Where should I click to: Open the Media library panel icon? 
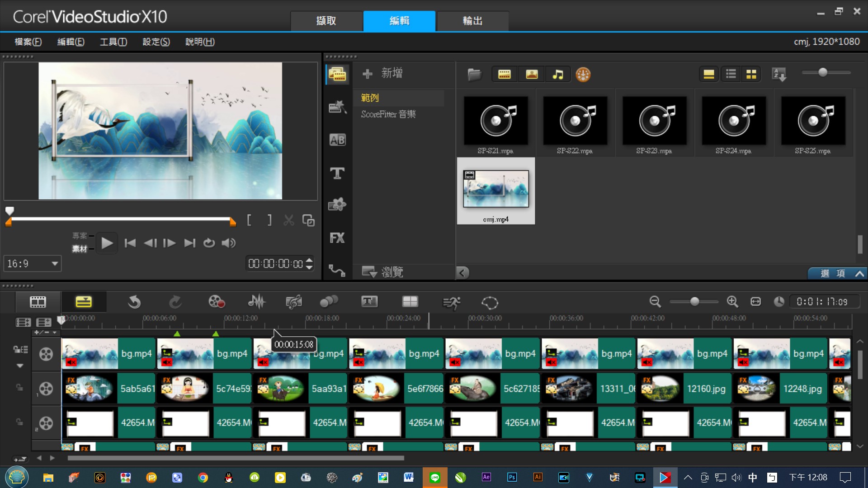click(x=337, y=75)
